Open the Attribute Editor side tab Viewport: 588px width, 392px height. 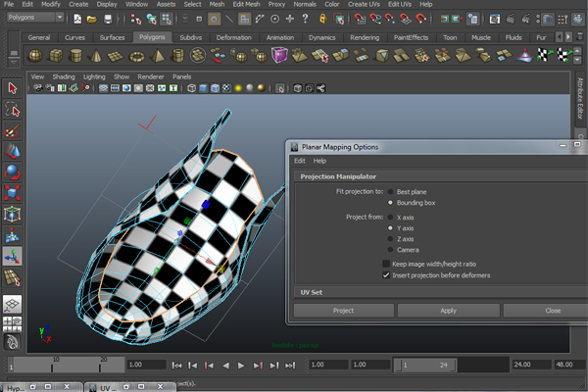tap(580, 98)
